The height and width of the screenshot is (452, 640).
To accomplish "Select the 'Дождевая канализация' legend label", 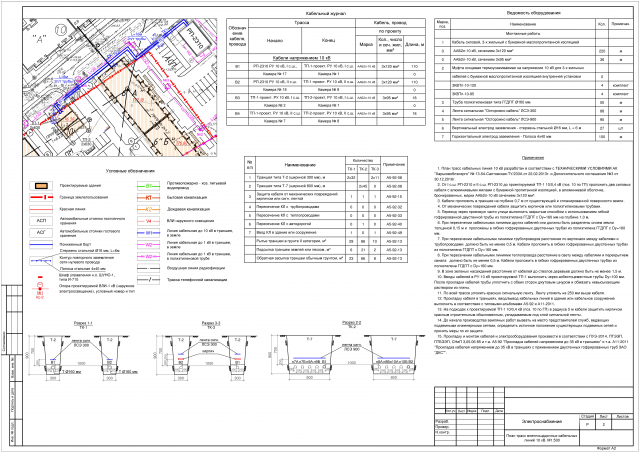I will [189, 209].
